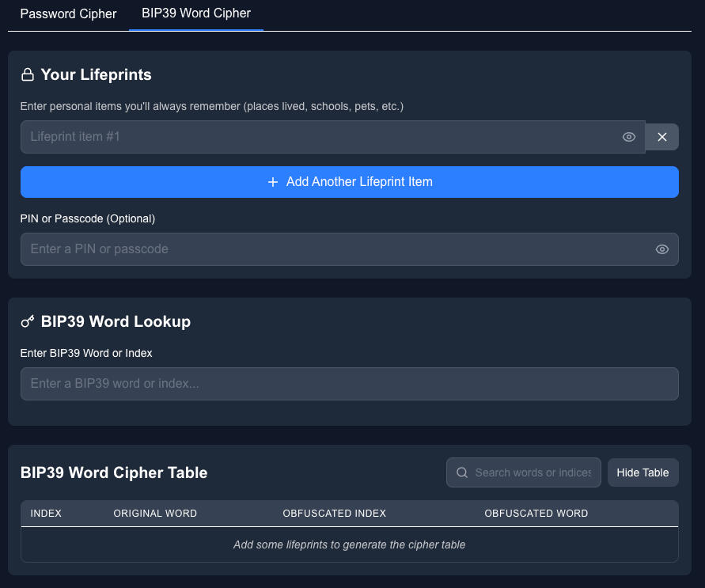The width and height of the screenshot is (705, 588).
Task: Reveal the PIN or passcode value
Action: pos(662,249)
